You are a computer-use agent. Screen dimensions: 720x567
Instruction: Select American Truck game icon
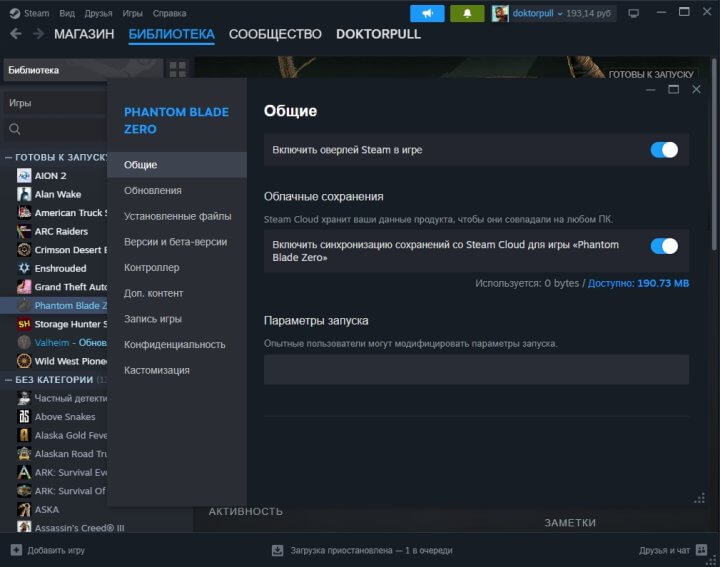(24, 213)
